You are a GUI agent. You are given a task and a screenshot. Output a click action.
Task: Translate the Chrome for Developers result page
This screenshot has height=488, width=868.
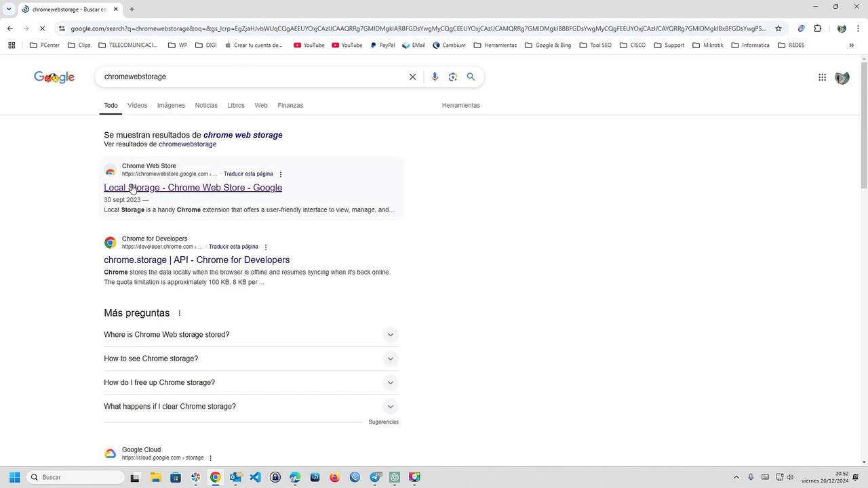pos(233,247)
